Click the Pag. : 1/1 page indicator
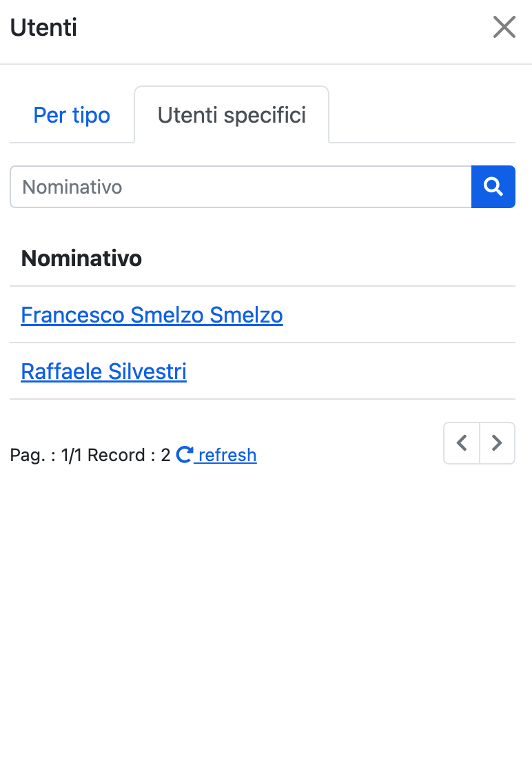The height and width of the screenshot is (765, 532). pos(45,455)
